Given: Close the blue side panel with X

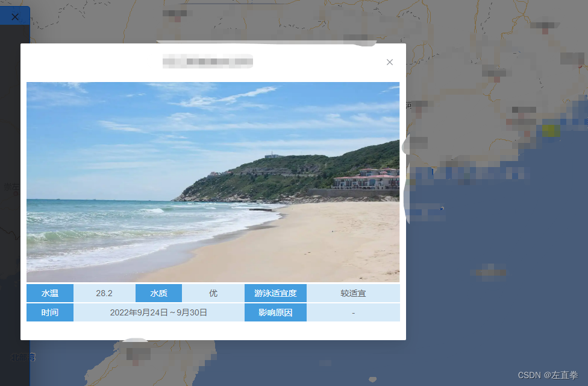Looking at the screenshot, I should [x=15, y=17].
